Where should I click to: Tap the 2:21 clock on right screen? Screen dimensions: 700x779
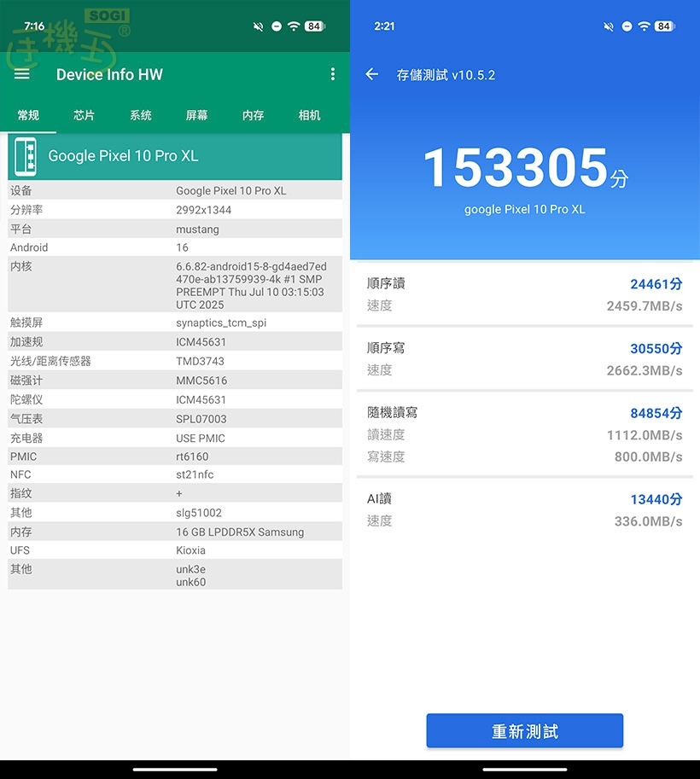click(x=384, y=26)
